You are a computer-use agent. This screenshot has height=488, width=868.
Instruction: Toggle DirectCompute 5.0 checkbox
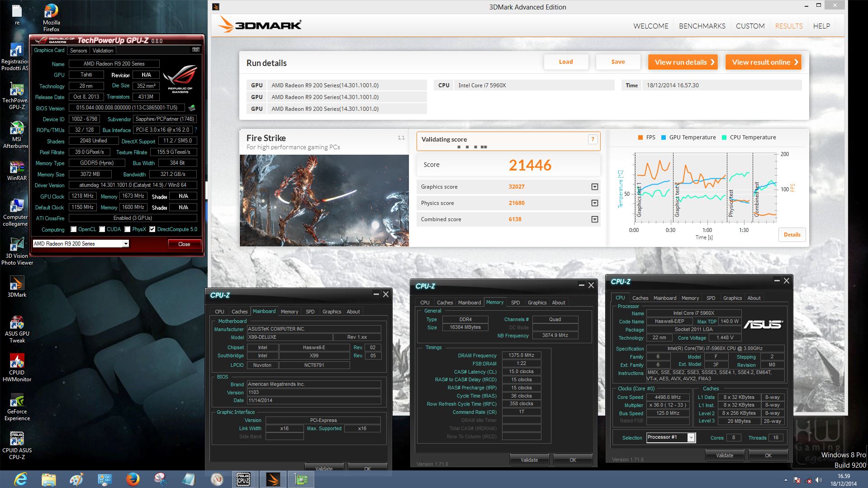[x=152, y=229]
